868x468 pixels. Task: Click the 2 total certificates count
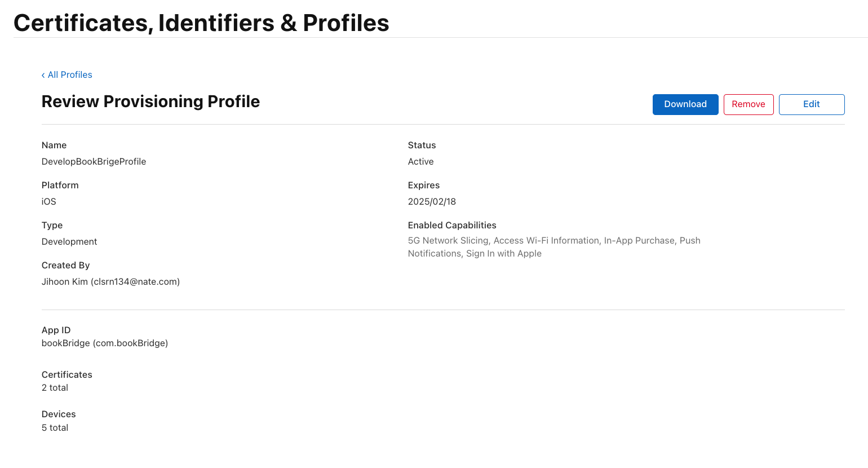[x=55, y=388]
